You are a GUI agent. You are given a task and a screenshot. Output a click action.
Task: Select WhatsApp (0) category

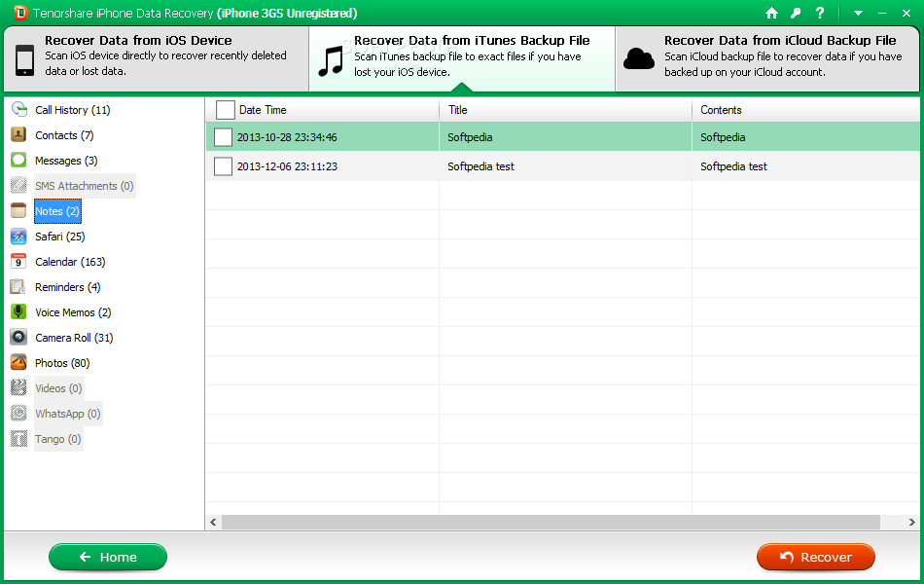[x=68, y=414]
